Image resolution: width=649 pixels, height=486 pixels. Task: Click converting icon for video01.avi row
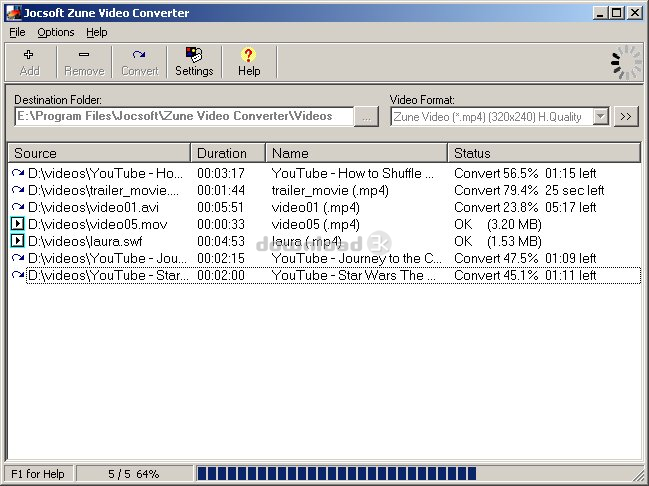coord(17,207)
